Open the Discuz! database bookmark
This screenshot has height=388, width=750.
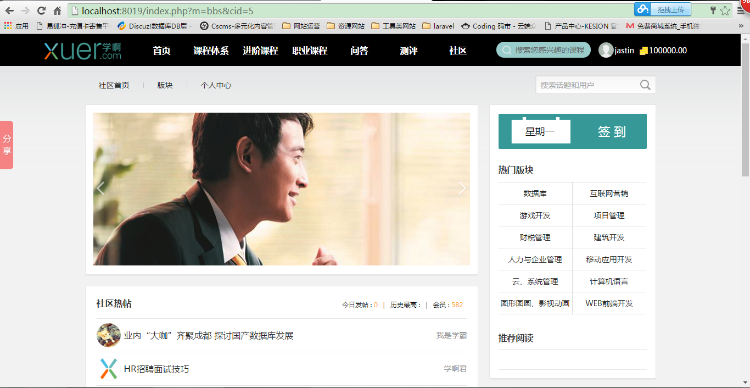click(154, 26)
